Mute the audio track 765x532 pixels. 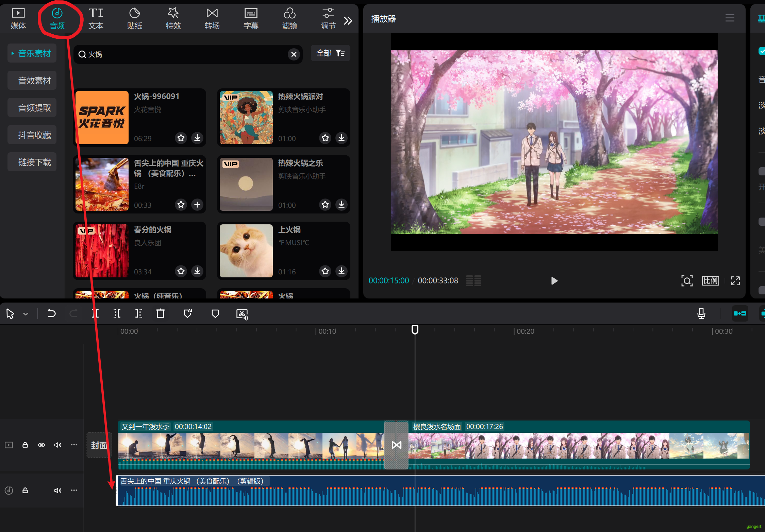[58, 490]
